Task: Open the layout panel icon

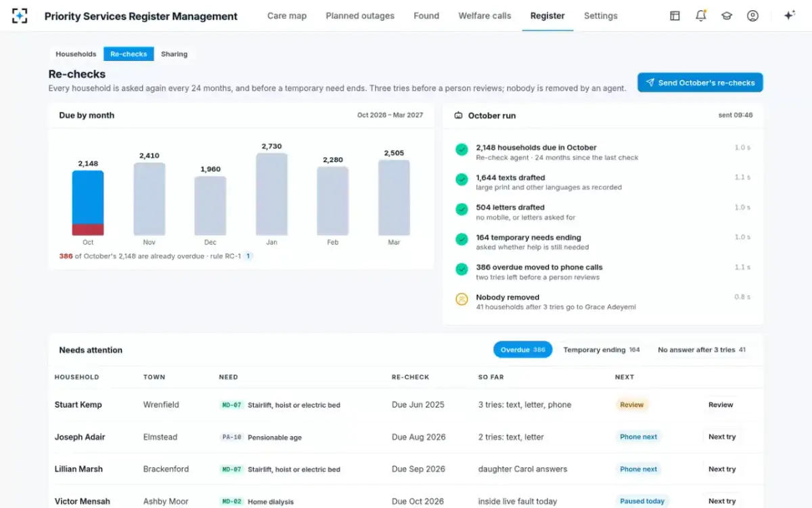Action: tap(675, 16)
